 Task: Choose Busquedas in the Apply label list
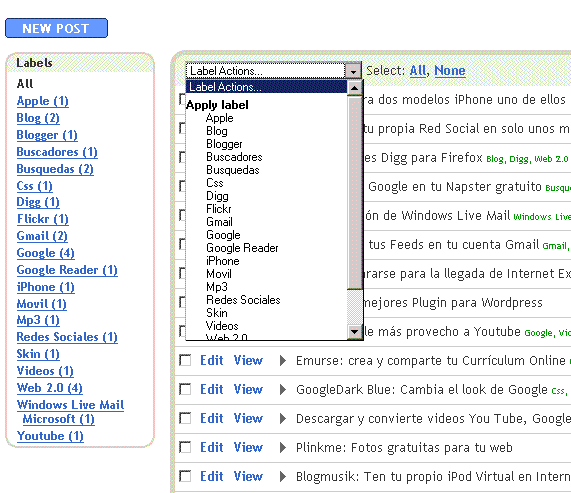233,170
